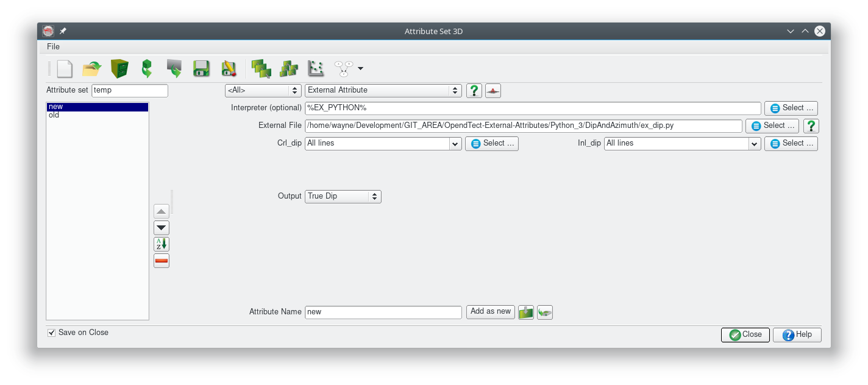Open the File menu
The width and height of the screenshot is (868, 385).
point(53,47)
